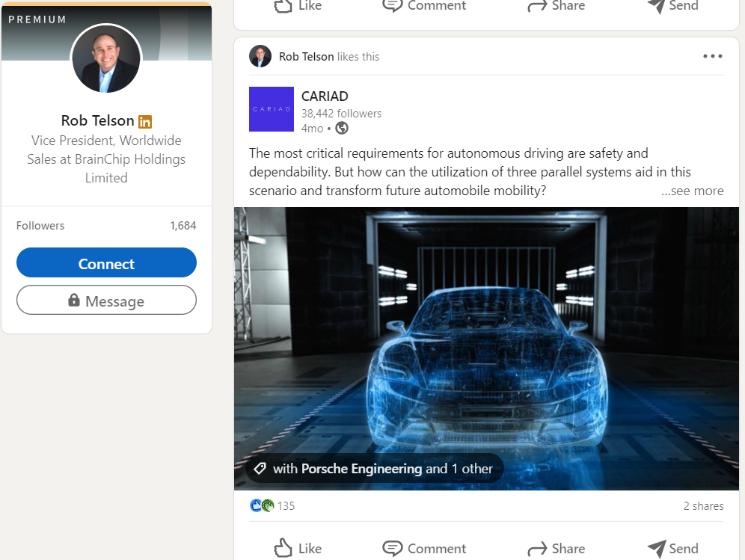Click the 'Vice President, Worldwide Sales' headline
Image resolution: width=745 pixels, height=560 pixels.
click(x=106, y=159)
